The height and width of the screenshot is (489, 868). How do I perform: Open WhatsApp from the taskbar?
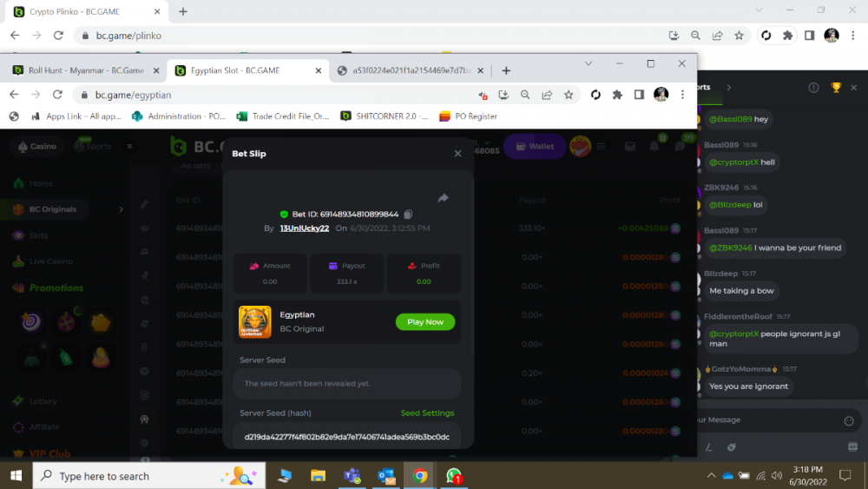[x=453, y=475]
